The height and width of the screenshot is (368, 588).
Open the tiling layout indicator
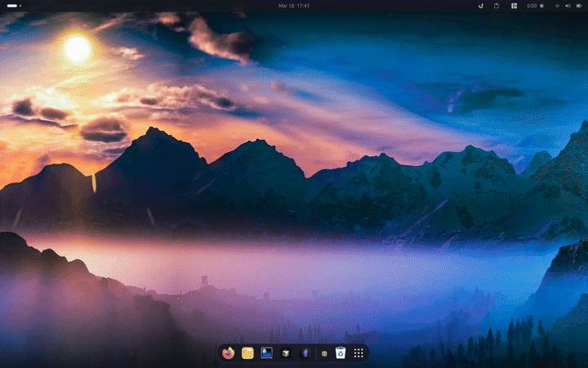point(514,6)
